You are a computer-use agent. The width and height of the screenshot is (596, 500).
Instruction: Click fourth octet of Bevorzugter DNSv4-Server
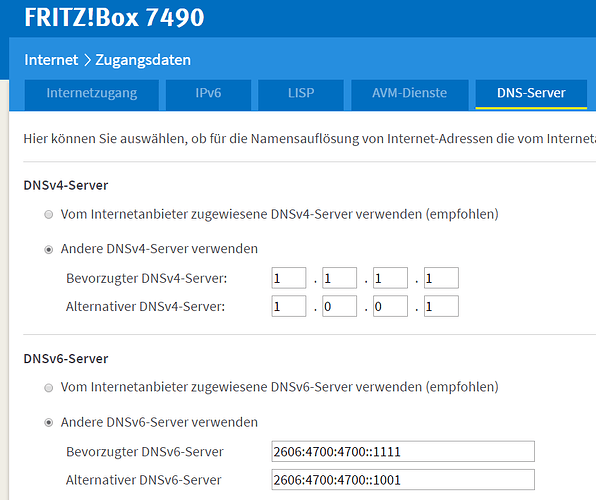pos(441,278)
